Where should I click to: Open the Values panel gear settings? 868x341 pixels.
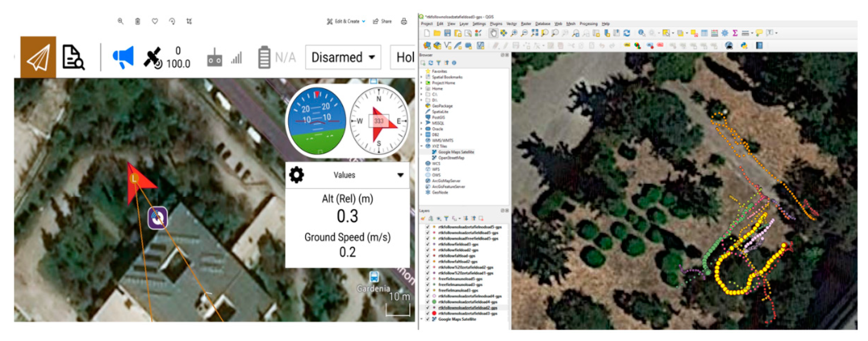coord(296,175)
